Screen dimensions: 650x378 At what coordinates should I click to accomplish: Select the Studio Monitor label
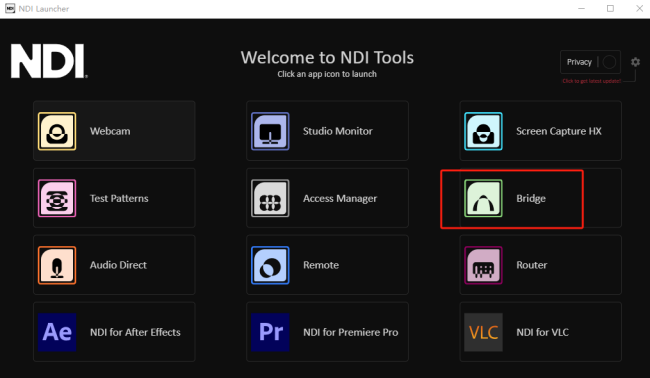click(x=337, y=131)
